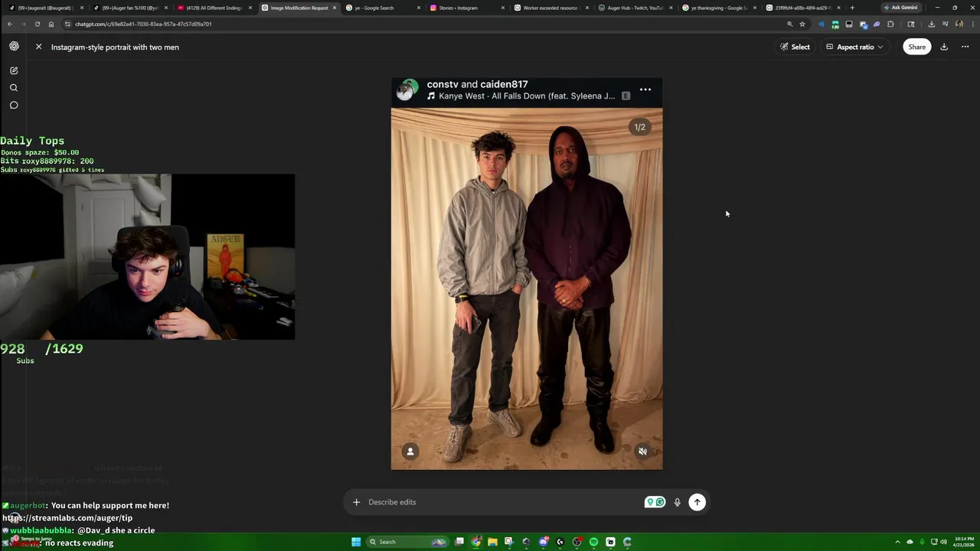The width and height of the screenshot is (980, 551).
Task: Open File Explorer from the taskbar
Action: point(492,542)
